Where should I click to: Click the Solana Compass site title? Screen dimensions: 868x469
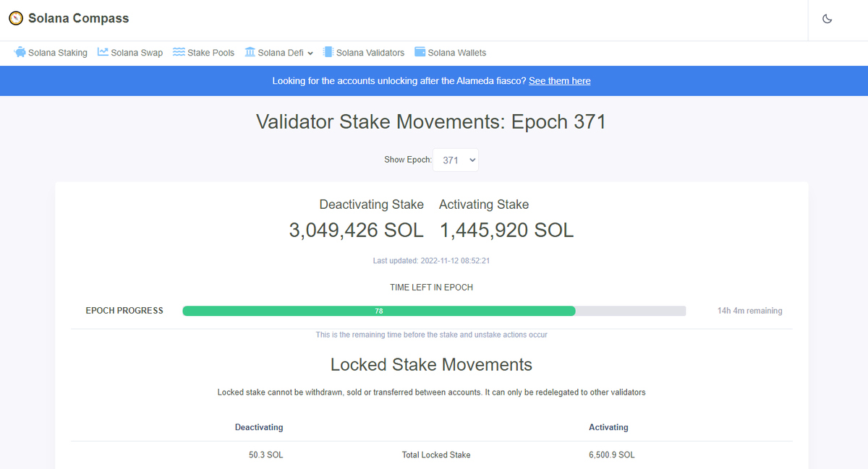pyautogui.click(x=79, y=18)
